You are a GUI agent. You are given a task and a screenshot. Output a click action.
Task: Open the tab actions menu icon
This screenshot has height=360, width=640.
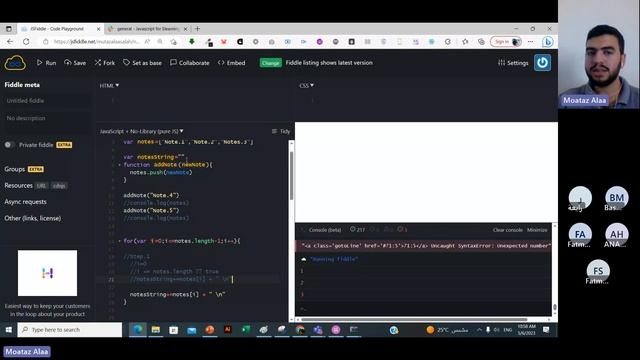click(x=9, y=29)
